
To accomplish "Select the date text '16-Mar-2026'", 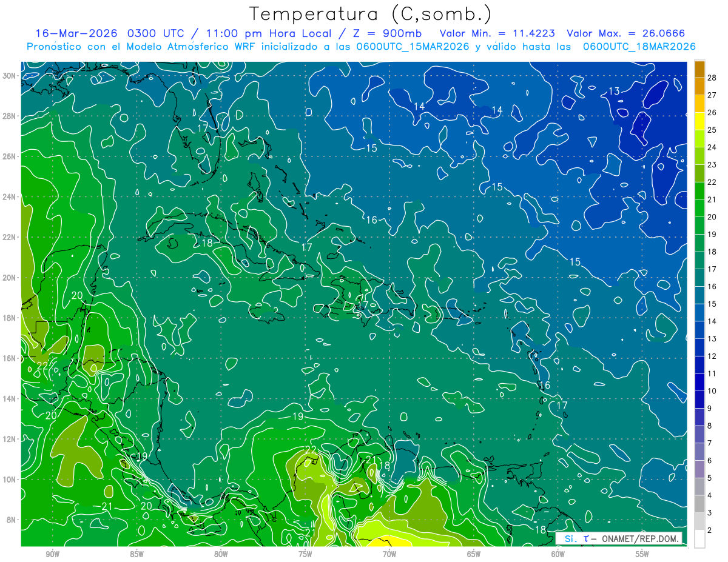I will pyautogui.click(x=77, y=33).
